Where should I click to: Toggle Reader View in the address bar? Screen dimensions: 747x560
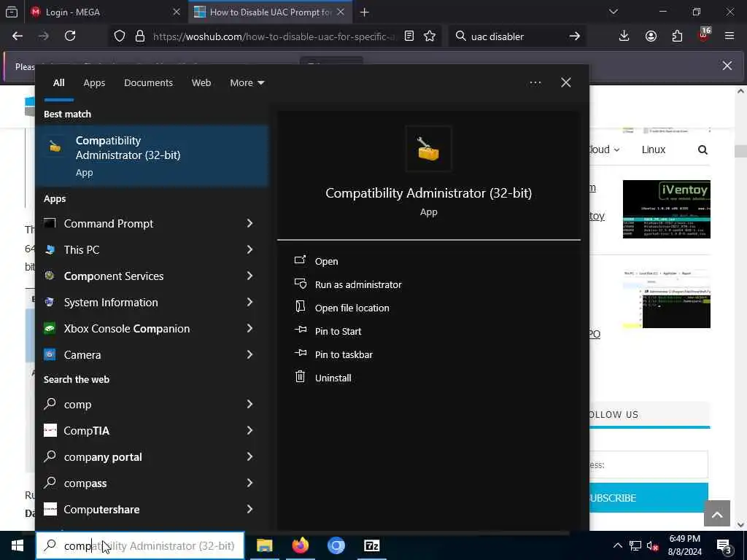tap(409, 36)
